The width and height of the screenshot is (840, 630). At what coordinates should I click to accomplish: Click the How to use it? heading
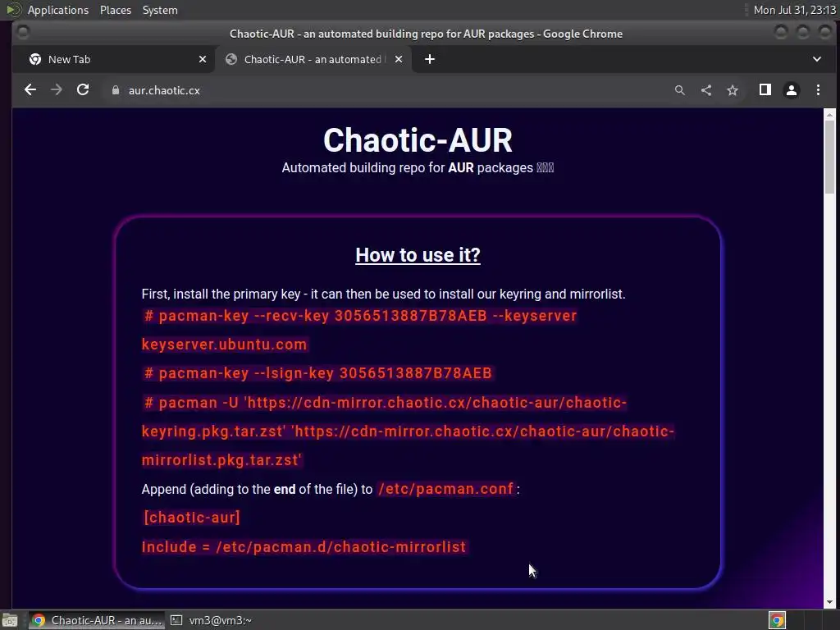[x=418, y=255]
